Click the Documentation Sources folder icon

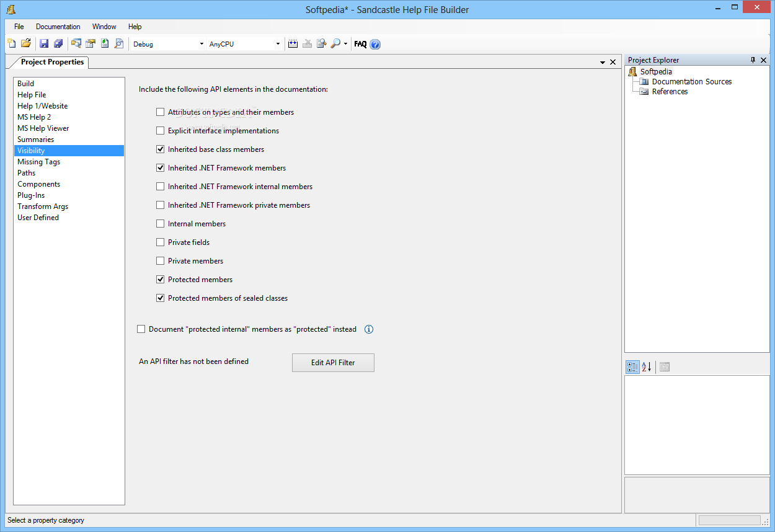(x=644, y=82)
